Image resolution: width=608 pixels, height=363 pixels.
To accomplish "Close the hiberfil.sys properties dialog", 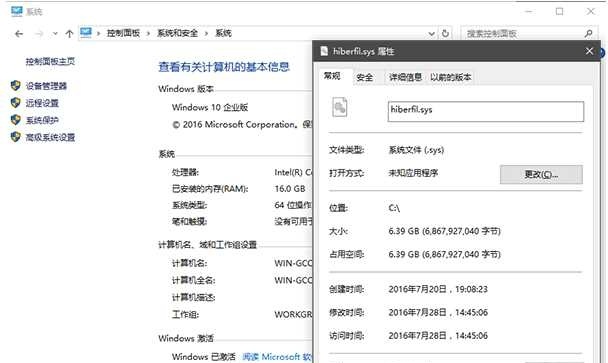I will coord(589,51).
